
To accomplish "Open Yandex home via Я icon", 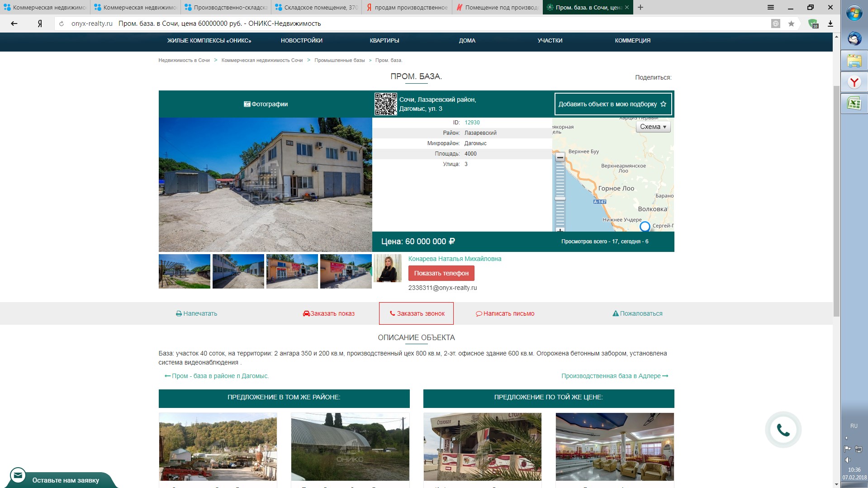I will [x=40, y=24].
